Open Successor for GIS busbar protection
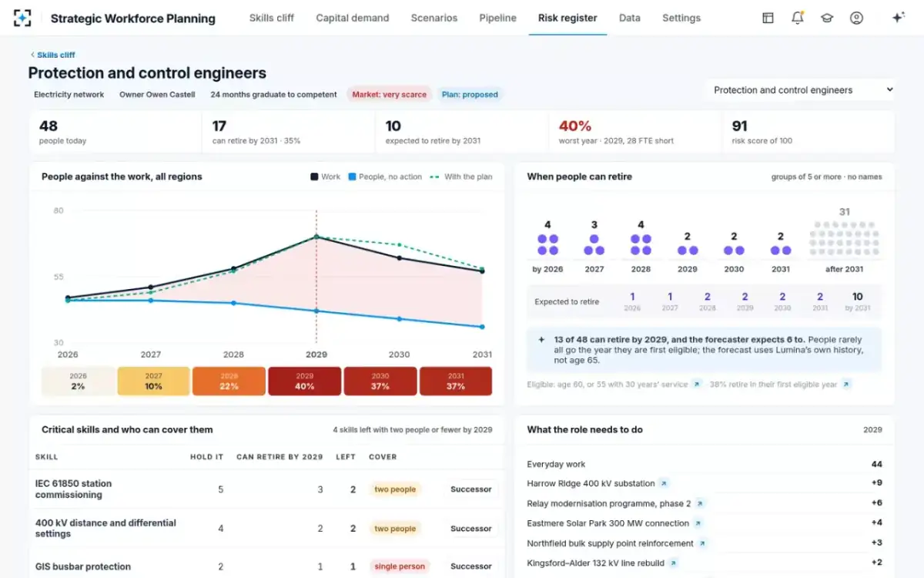 pos(471,566)
